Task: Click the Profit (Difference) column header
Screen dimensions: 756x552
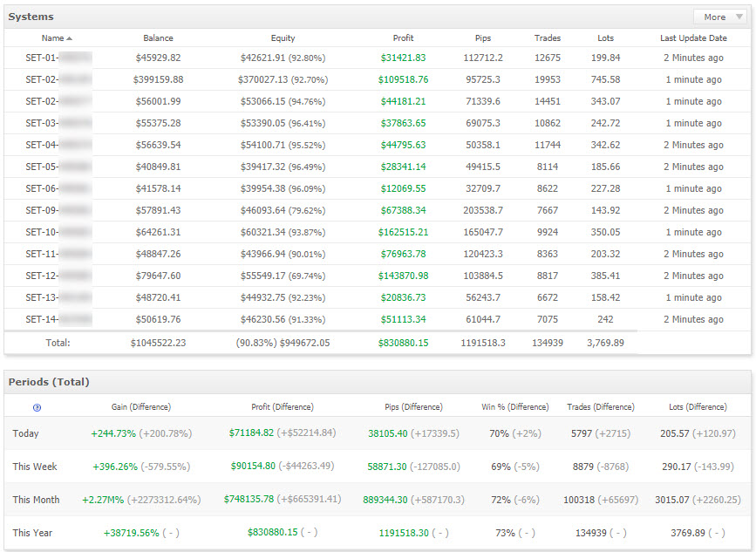Action: point(283,407)
